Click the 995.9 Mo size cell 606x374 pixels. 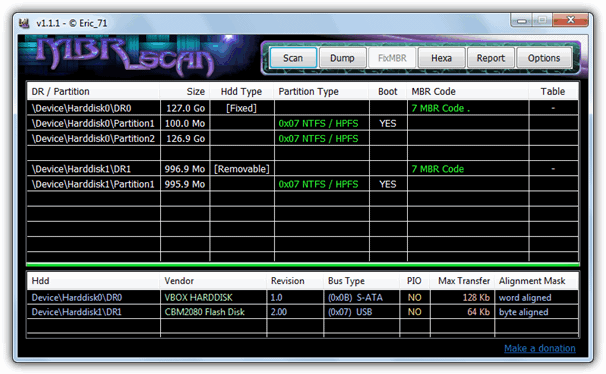point(185,184)
